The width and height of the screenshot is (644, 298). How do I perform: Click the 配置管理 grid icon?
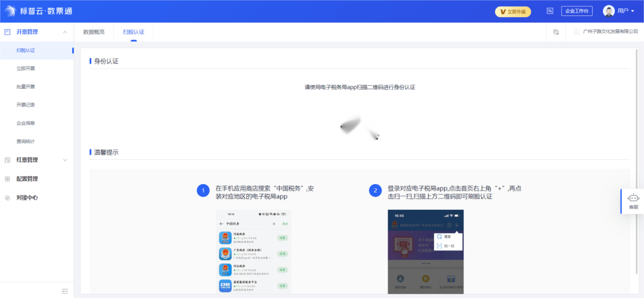pos(7,179)
